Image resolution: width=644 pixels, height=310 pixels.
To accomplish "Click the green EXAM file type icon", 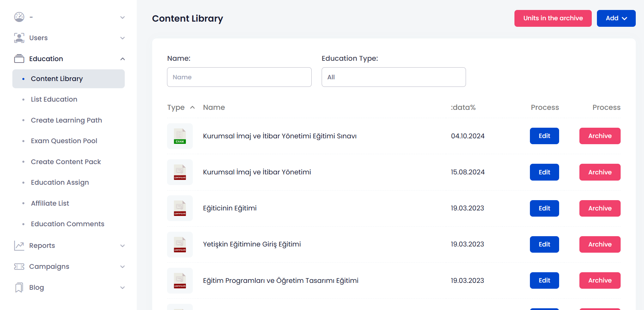I will point(180,136).
